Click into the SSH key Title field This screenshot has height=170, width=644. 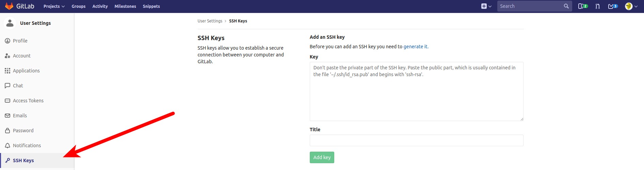click(416, 140)
